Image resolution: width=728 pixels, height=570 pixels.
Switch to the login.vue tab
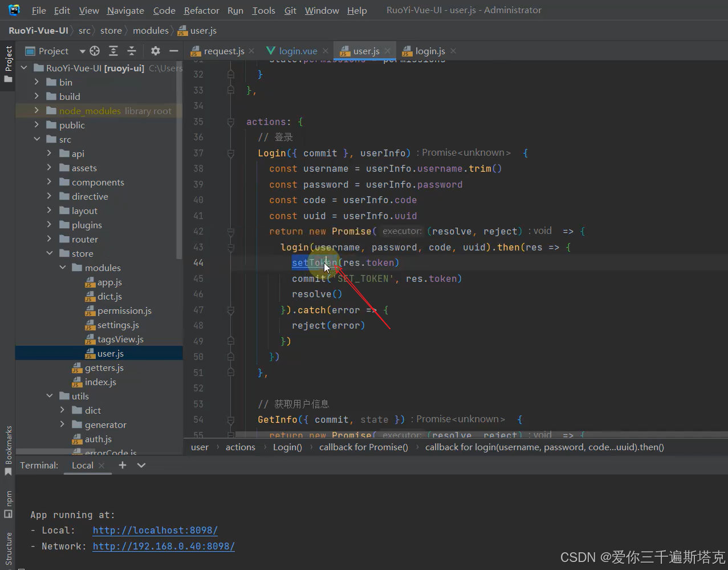tap(296, 50)
